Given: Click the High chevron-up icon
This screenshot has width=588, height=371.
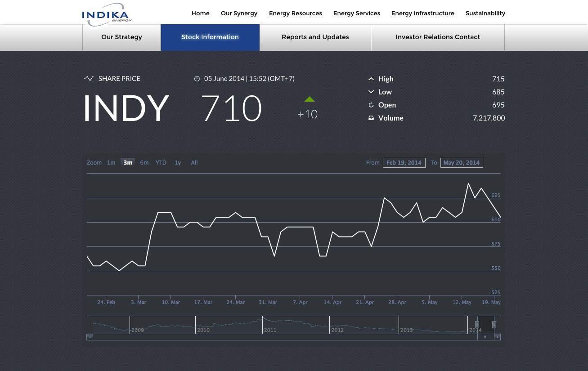Looking at the screenshot, I should [x=371, y=79].
